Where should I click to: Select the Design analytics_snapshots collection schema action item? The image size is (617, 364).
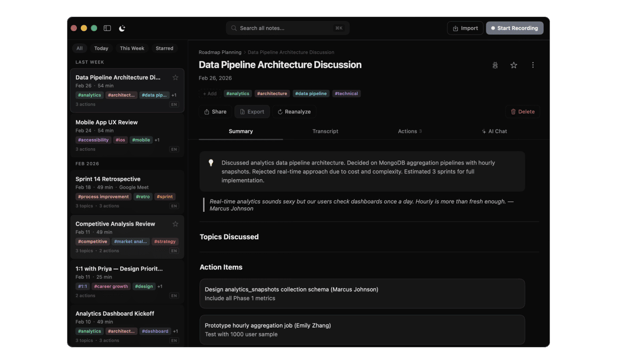(x=362, y=294)
